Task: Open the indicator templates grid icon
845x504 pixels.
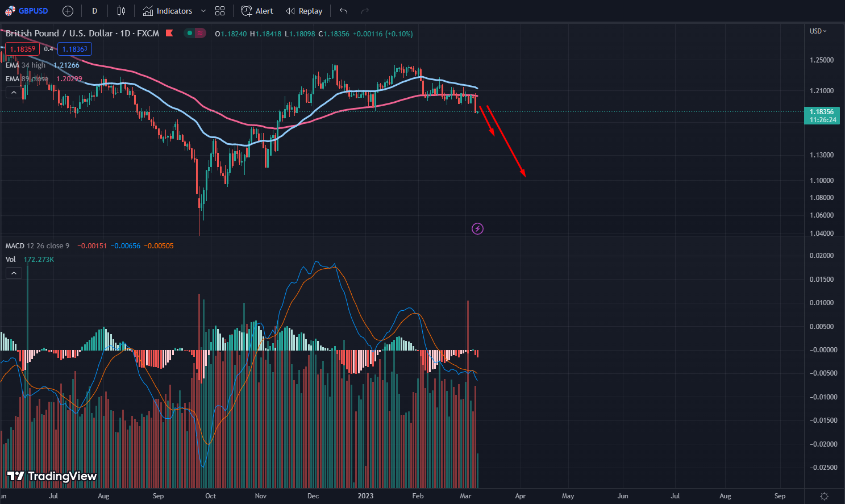Action: click(220, 11)
